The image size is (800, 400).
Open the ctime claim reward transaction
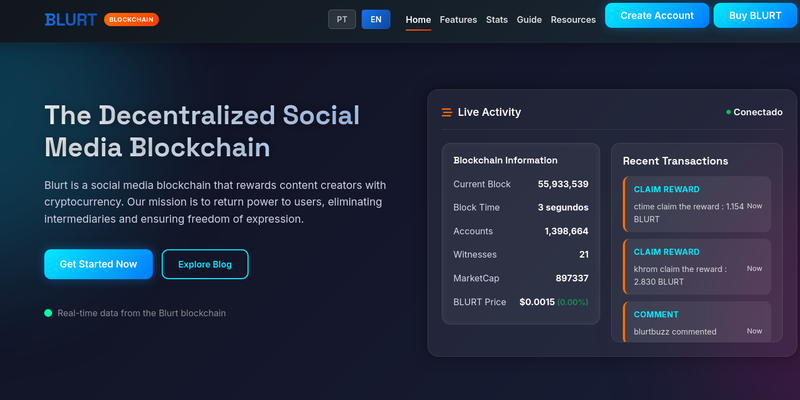(x=696, y=204)
